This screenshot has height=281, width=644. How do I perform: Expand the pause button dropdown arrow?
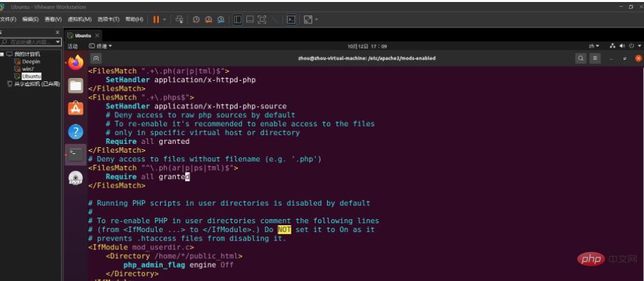(x=166, y=19)
